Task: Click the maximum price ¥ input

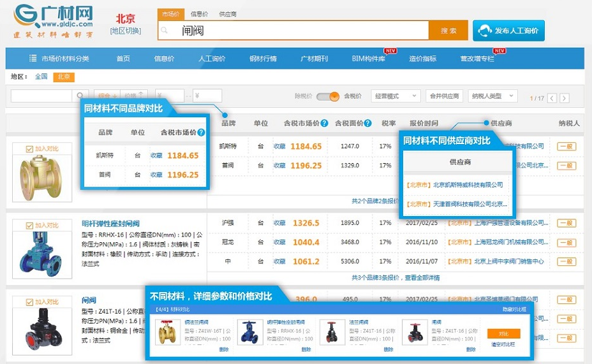Action: coord(207,96)
